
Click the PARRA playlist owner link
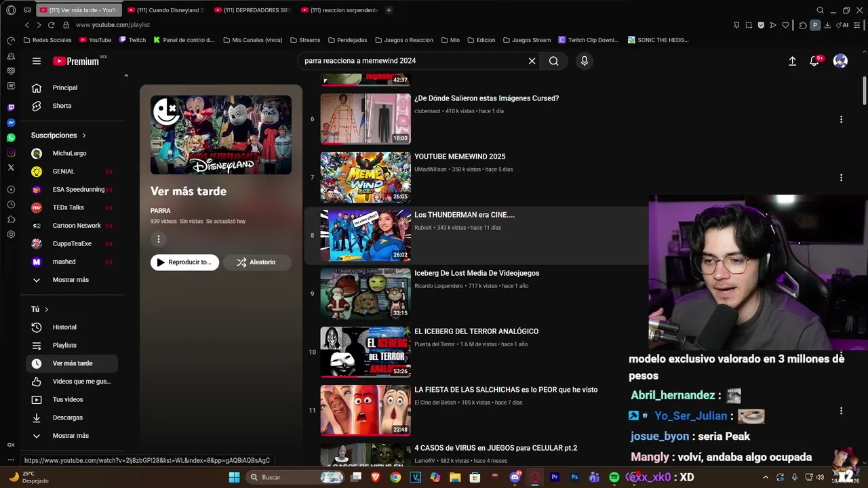pos(161,211)
